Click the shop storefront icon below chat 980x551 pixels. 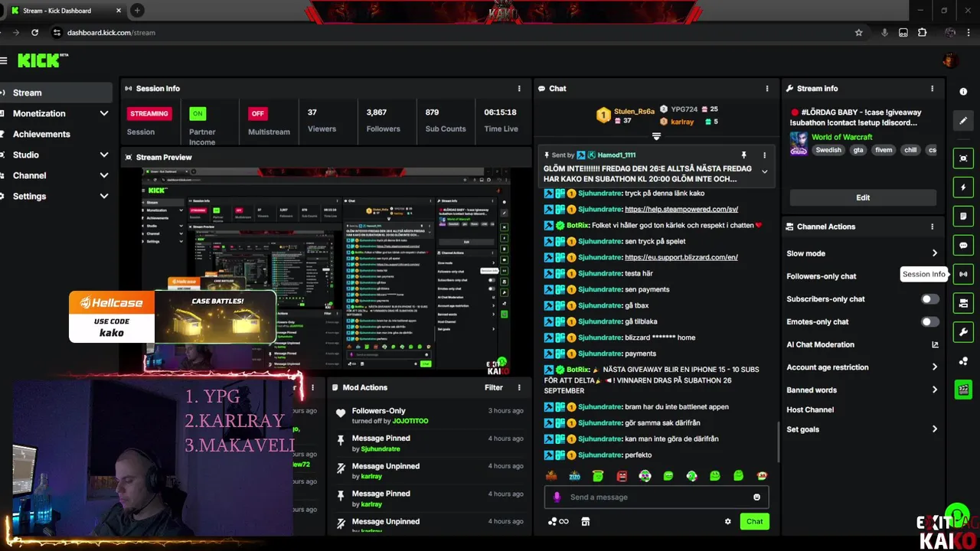(x=586, y=522)
